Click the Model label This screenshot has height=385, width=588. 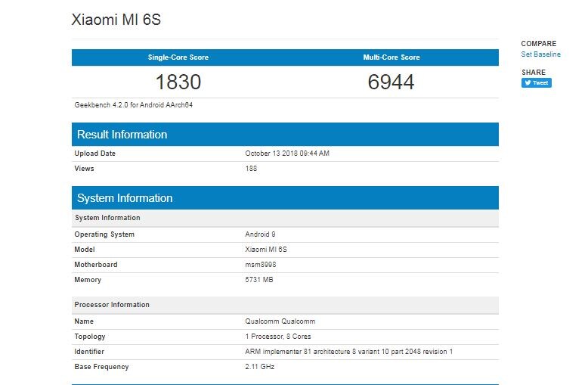[x=85, y=250]
